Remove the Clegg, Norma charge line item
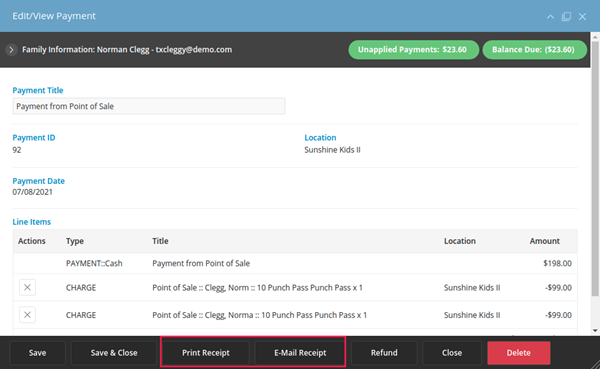This screenshot has width=600, height=369. 27,315
